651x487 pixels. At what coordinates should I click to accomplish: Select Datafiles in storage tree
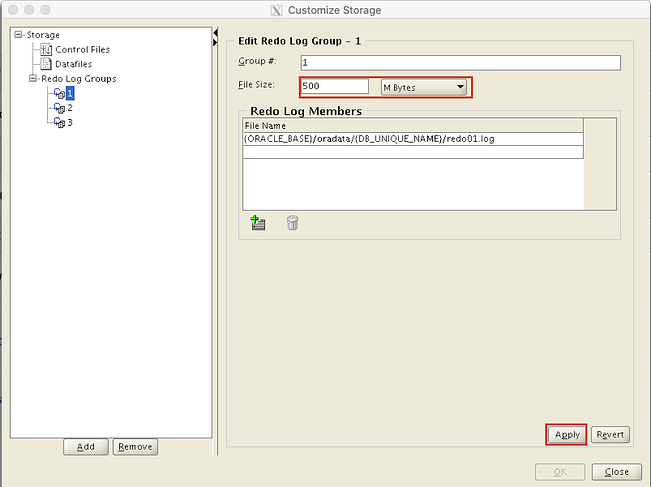click(x=73, y=64)
